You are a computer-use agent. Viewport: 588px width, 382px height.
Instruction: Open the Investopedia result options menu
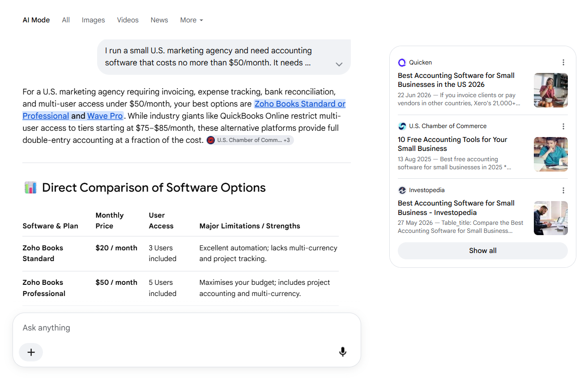[563, 190]
